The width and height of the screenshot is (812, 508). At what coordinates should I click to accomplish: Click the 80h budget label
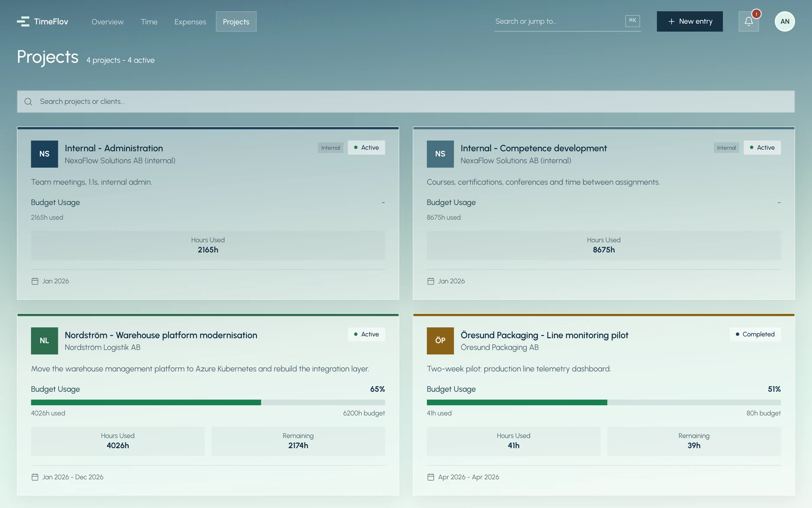click(763, 413)
